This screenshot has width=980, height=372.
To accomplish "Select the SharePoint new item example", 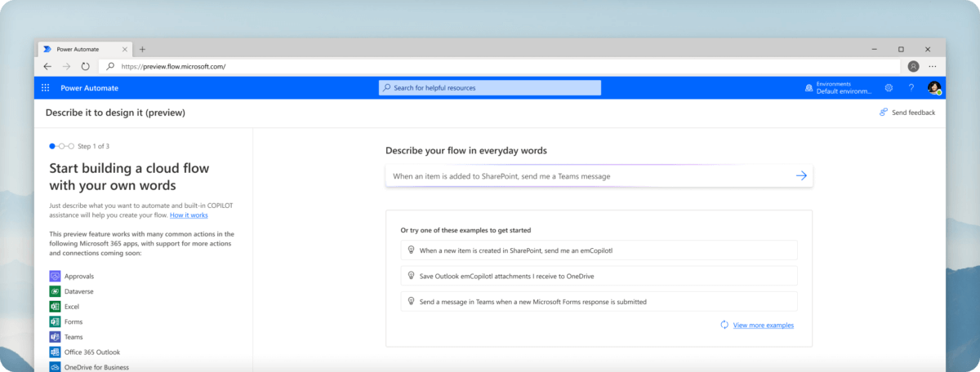I will pos(599,250).
